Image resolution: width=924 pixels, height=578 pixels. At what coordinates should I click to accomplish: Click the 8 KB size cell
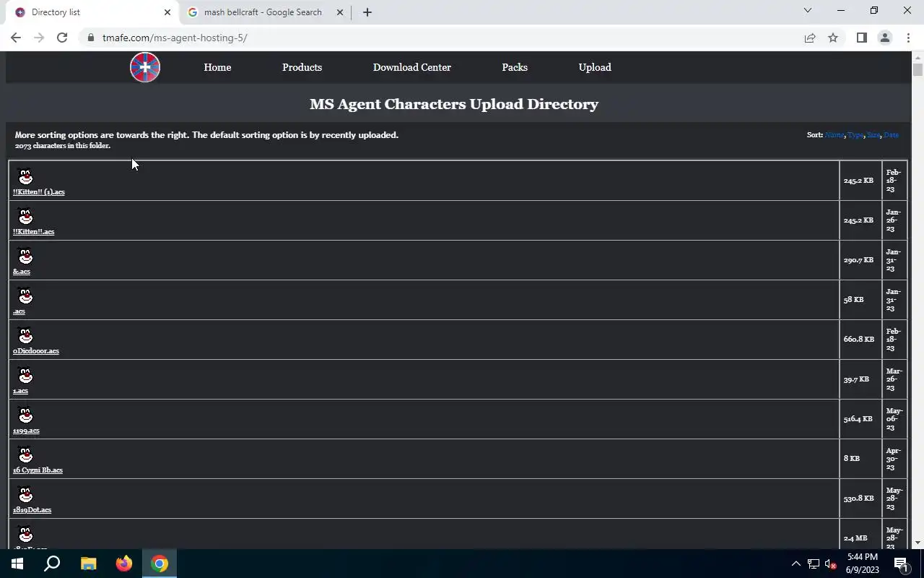pyautogui.click(x=860, y=459)
